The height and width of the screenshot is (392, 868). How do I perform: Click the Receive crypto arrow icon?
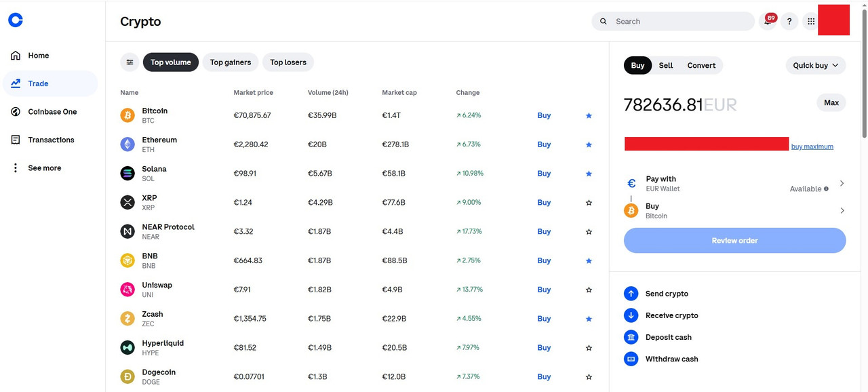coord(631,315)
